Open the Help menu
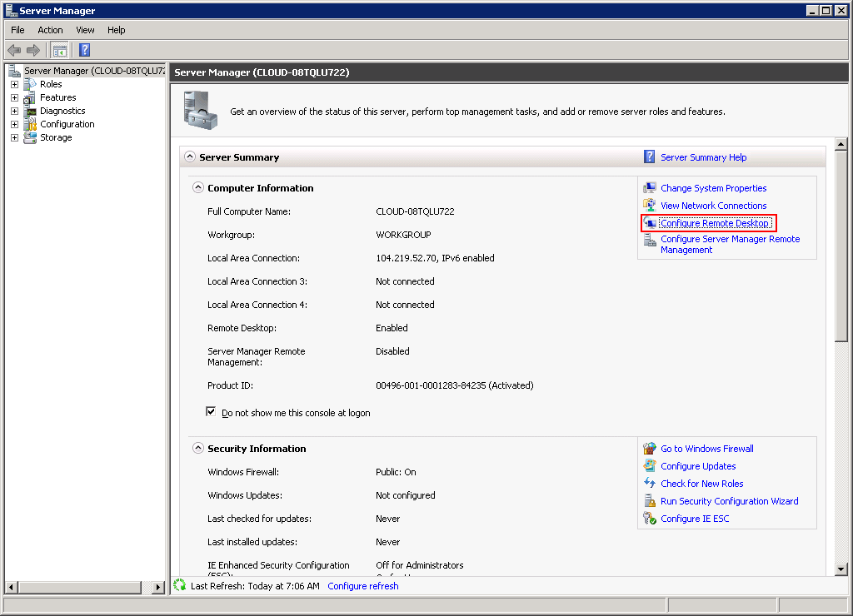Image resolution: width=853 pixels, height=616 pixels. pos(116,30)
